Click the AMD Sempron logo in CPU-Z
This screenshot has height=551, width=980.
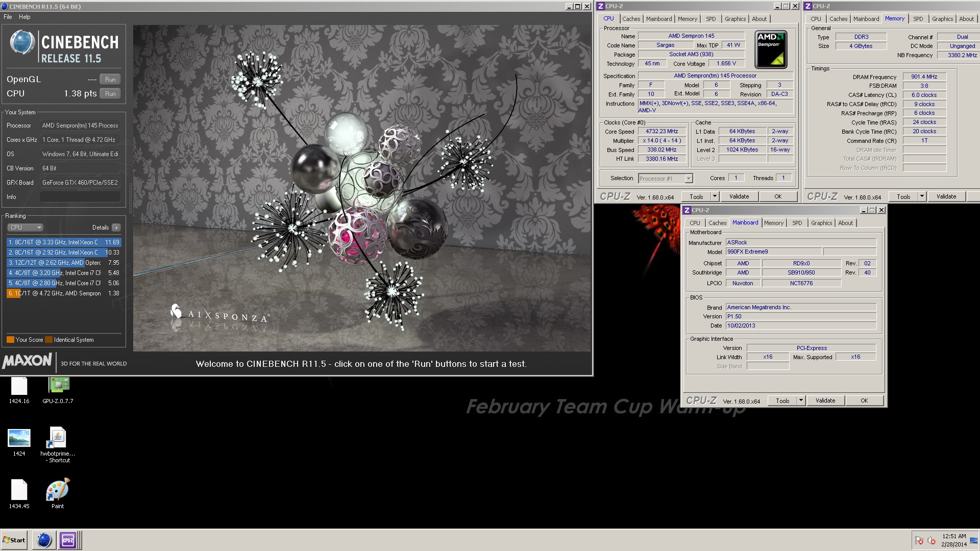(x=771, y=49)
